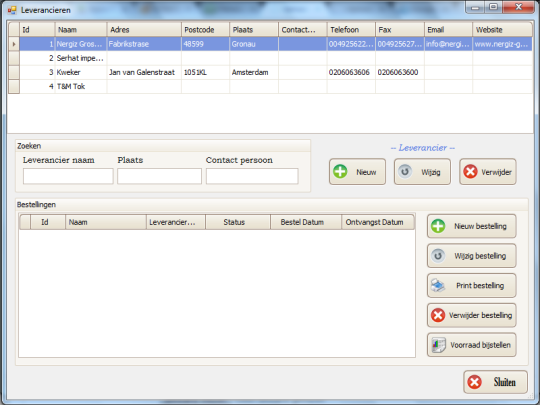This screenshot has width=540, height=405.
Task: Select the Nergiz Gros... supplier name cell
Action: click(x=81, y=44)
